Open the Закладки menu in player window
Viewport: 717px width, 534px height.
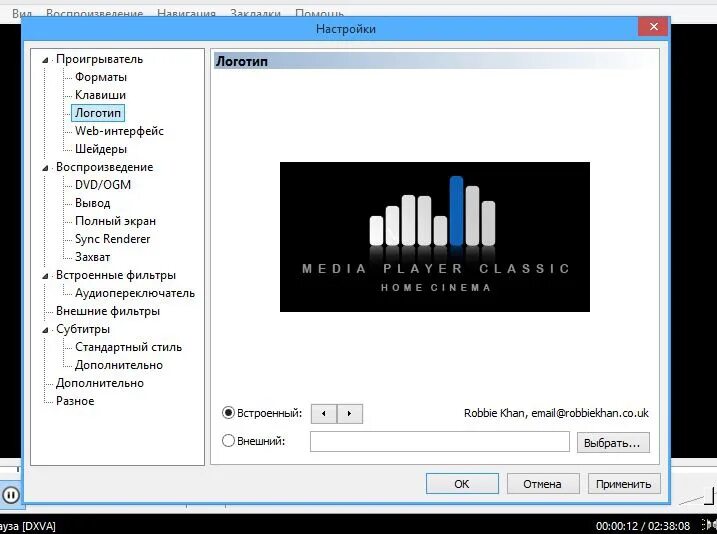[x=255, y=14]
